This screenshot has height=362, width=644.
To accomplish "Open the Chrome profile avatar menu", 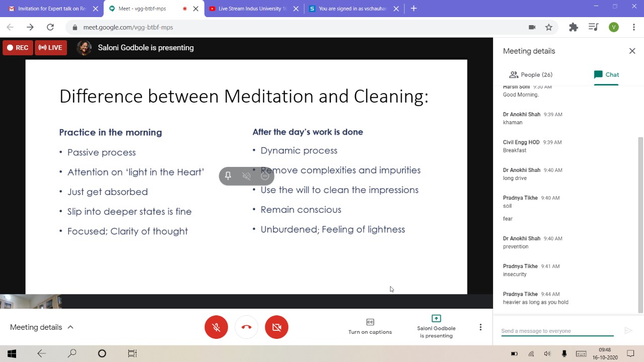I will click(x=613, y=27).
